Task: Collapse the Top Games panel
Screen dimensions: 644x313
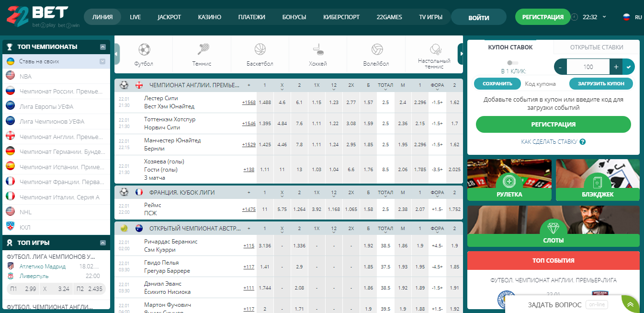Action: [x=102, y=243]
